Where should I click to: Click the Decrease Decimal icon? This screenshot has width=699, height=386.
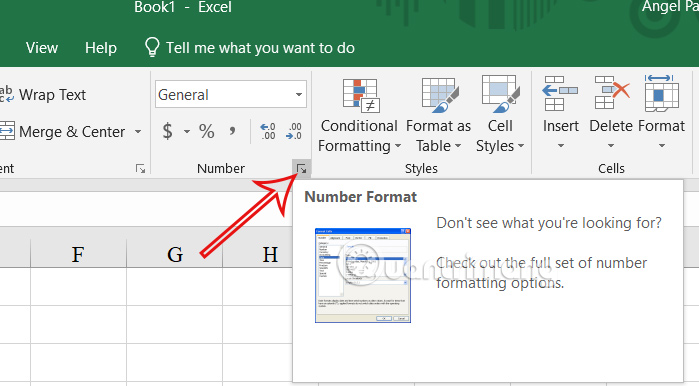tap(294, 131)
